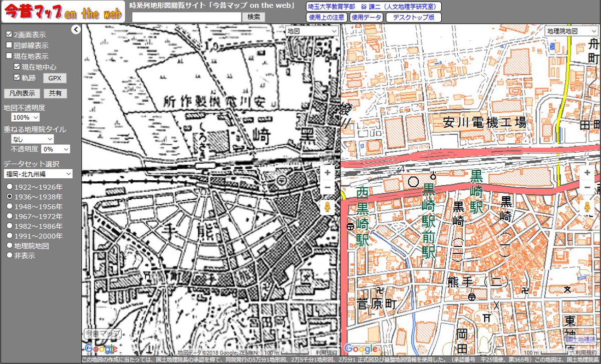Open 埼玉大学教育学部 谷 謙二 link
The image size is (601, 364).
(x=374, y=7)
